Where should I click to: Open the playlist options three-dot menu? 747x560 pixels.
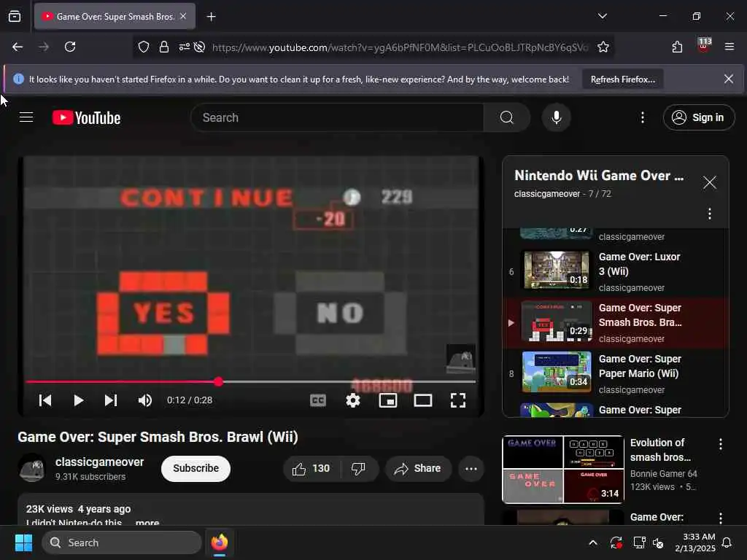709,214
